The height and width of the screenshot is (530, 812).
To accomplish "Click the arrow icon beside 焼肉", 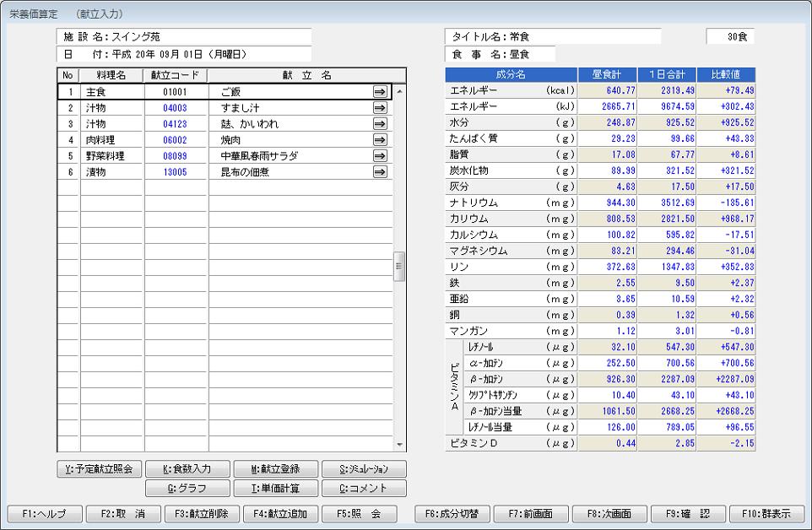I will pyautogui.click(x=380, y=140).
